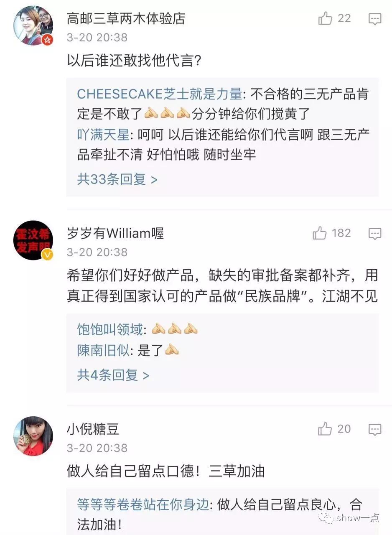Open username 高邮三草两木体验店

click(126, 19)
